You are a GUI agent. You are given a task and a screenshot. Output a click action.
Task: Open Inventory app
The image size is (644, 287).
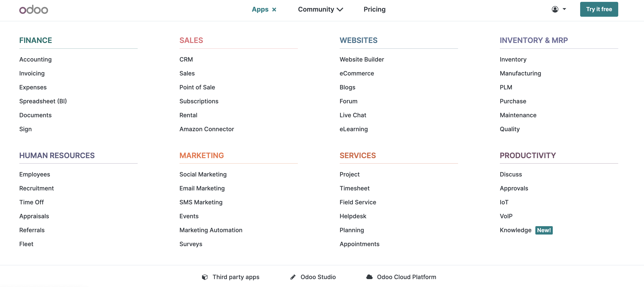click(513, 59)
